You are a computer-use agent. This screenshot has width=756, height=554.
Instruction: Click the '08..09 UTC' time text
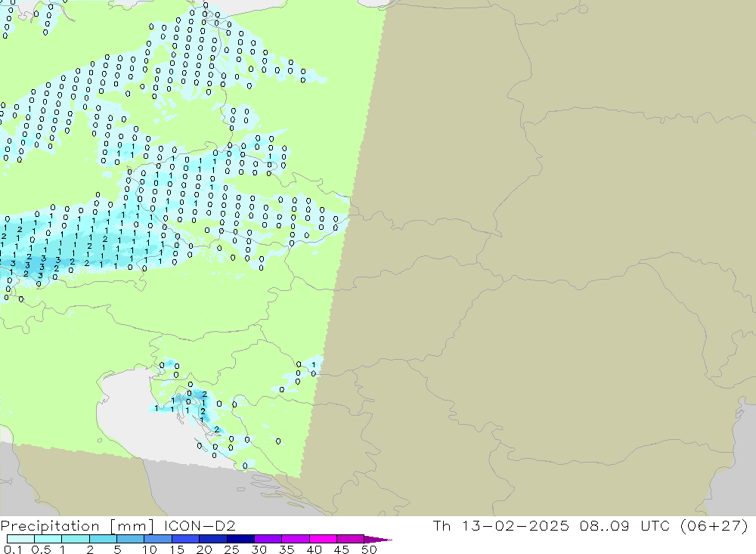tap(625, 525)
